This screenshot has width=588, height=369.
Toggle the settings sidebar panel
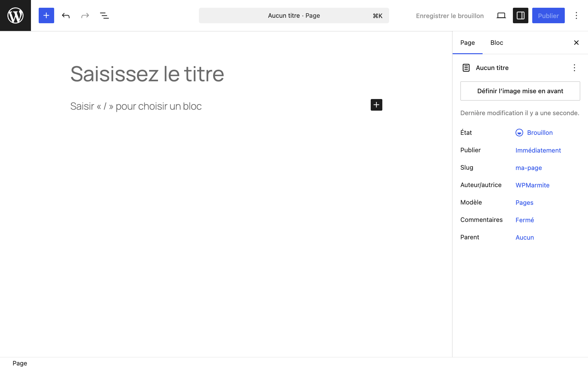tap(521, 15)
